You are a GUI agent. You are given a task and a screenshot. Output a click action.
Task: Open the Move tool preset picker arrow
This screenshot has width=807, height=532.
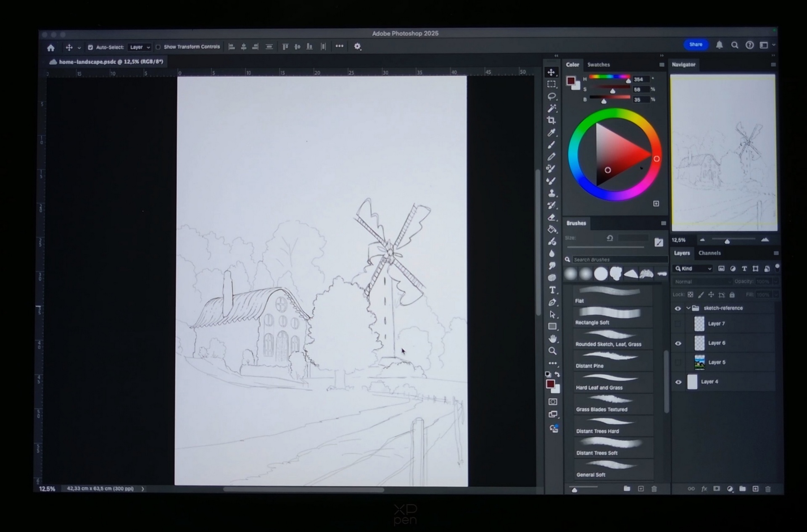pyautogui.click(x=79, y=48)
